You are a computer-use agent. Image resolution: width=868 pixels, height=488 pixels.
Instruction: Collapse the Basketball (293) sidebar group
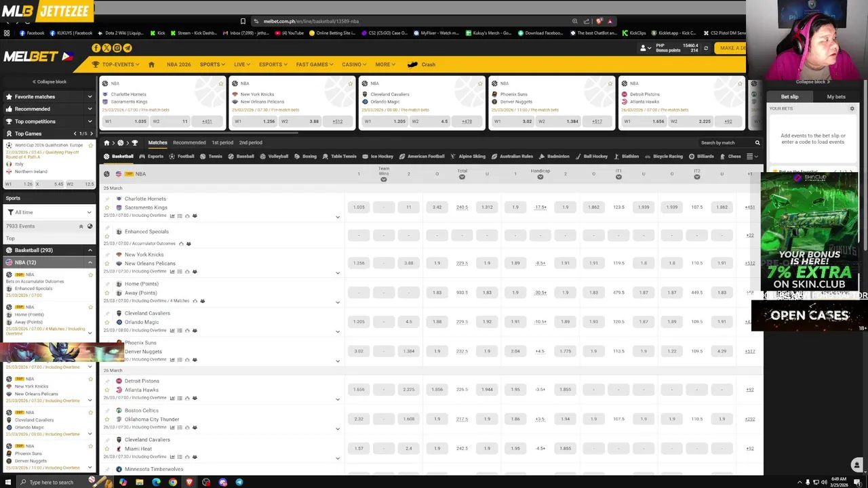90,250
